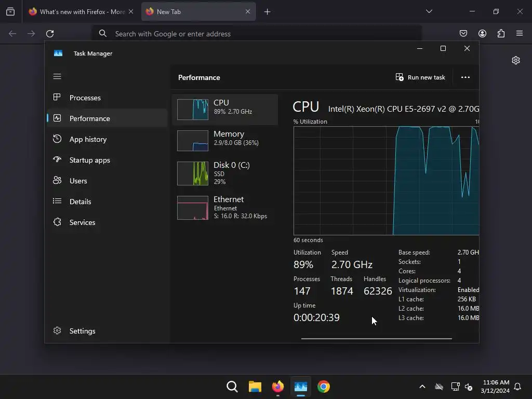Click the Run new task button label
This screenshot has width=532, height=399.
point(426,77)
